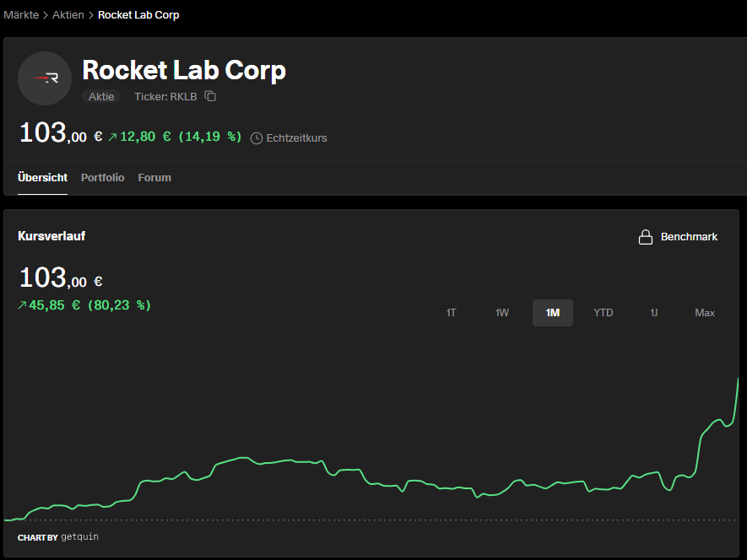Copy the RKLB ticker symbol
Viewport: 747px width, 560px height.
(x=210, y=96)
